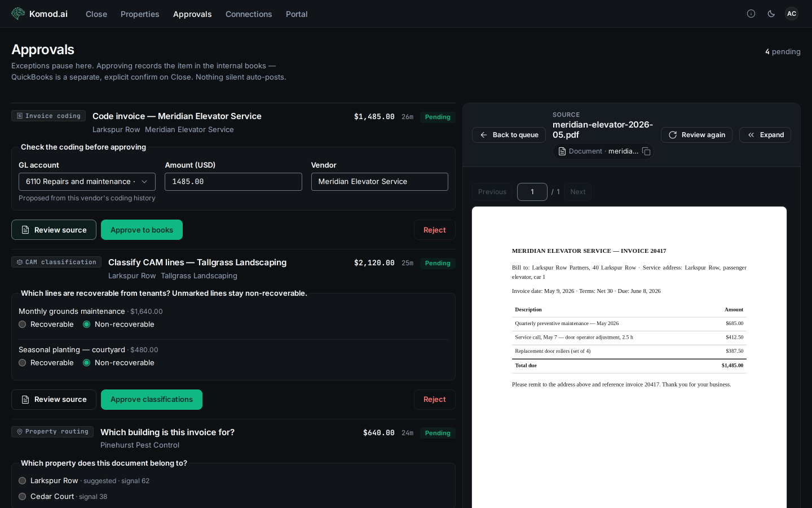Image resolution: width=812 pixels, height=508 pixels.
Task: Review source for Meridian Elevator invoice
Action: tap(54, 230)
